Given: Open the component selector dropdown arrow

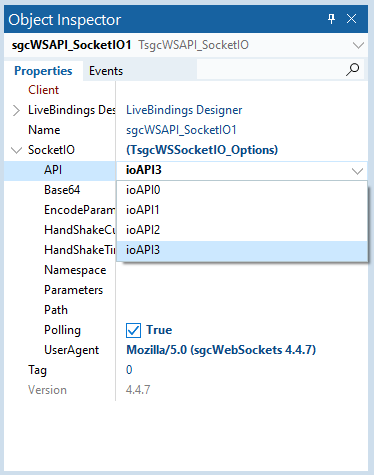Looking at the screenshot, I should coord(358,45).
